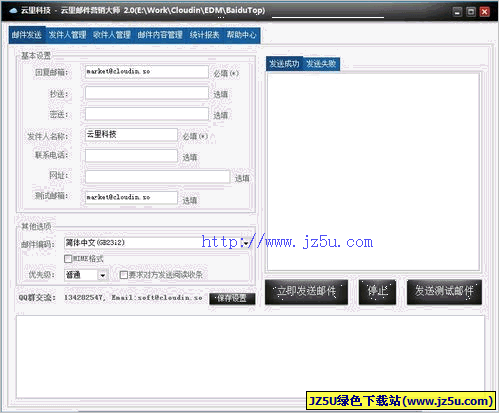Click the 回复邮箱 input field
The image size is (499, 413).
[147, 72]
